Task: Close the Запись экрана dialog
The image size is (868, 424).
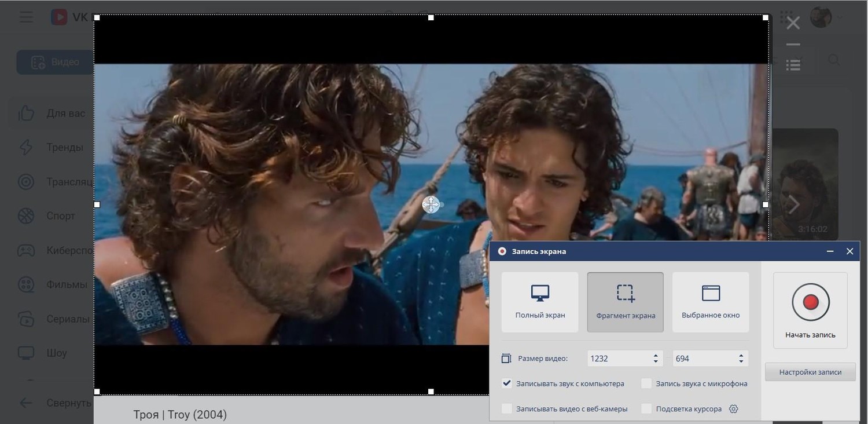Action: (849, 251)
